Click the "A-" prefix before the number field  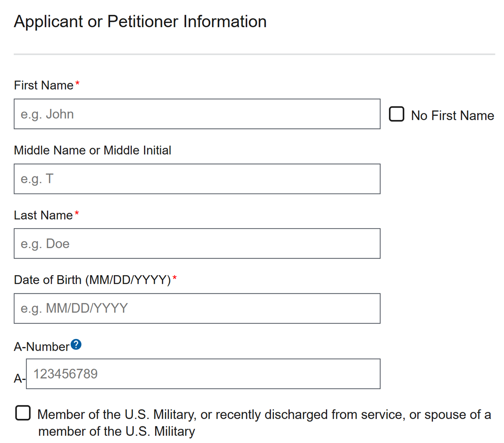19,379
